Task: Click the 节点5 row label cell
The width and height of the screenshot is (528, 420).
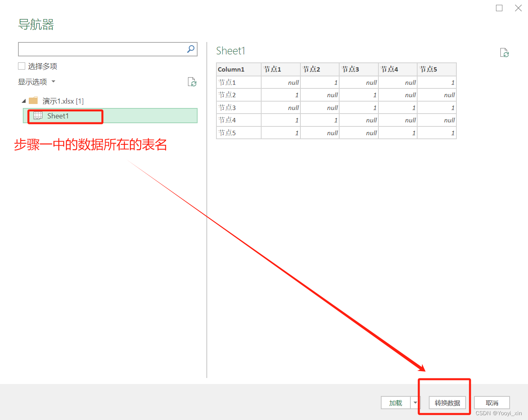Action: click(239, 133)
